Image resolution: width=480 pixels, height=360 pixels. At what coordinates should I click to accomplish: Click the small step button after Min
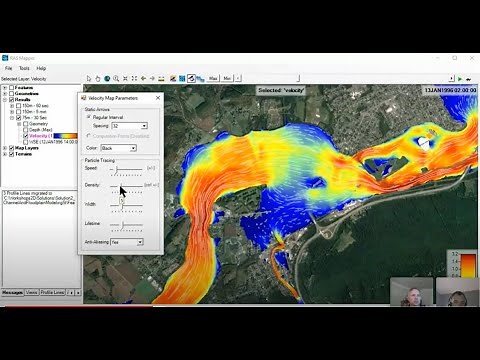238,79
